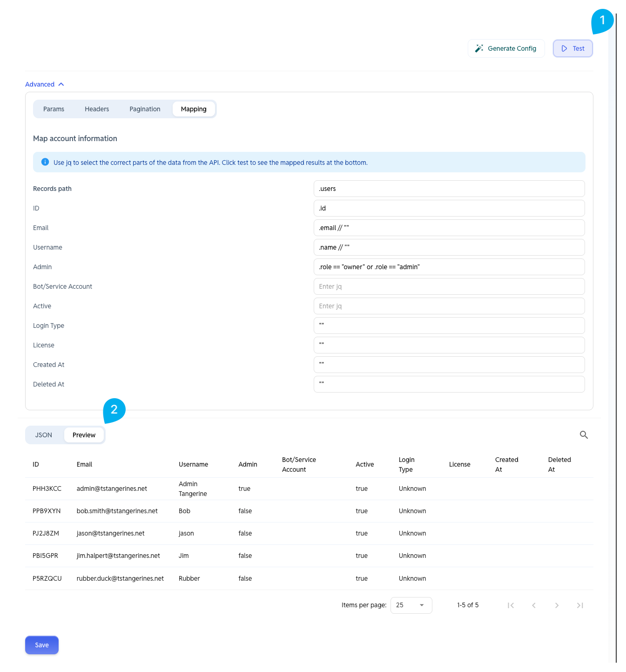Click the magic wand icon on Generate Config
626x672 pixels.
click(479, 48)
